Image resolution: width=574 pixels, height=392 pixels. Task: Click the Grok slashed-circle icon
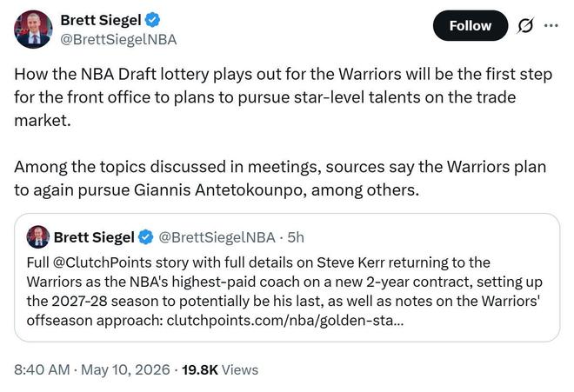coord(525,25)
